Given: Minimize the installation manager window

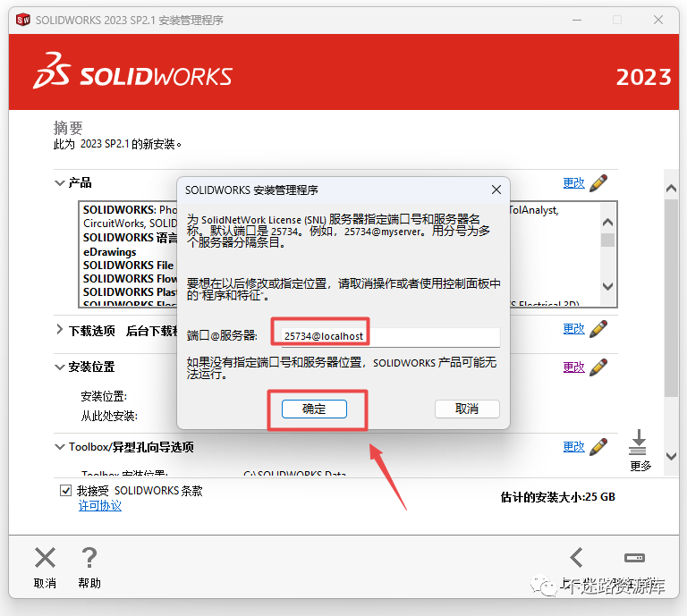Looking at the screenshot, I should pyautogui.click(x=577, y=21).
